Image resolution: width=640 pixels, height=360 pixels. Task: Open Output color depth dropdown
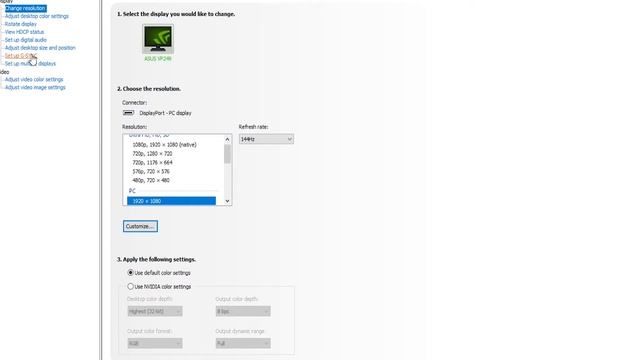tap(243, 311)
